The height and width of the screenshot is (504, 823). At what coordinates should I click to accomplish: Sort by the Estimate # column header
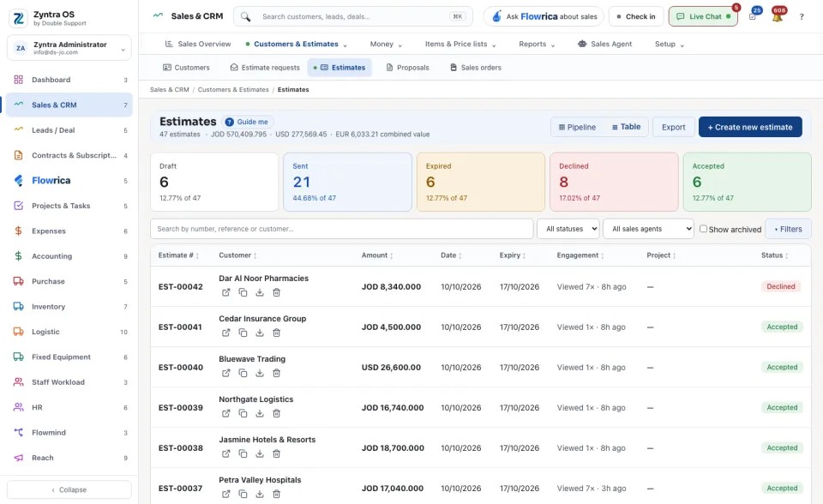tap(178, 255)
